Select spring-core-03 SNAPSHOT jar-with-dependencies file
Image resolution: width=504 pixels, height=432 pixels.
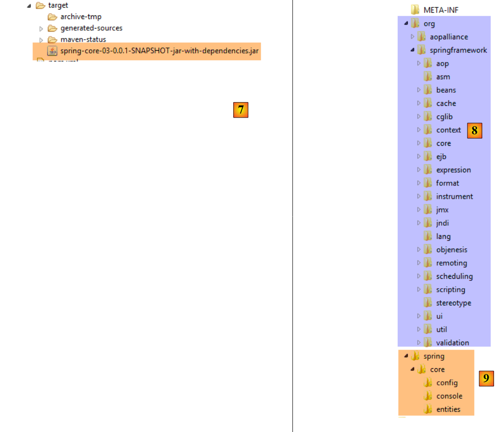(159, 51)
